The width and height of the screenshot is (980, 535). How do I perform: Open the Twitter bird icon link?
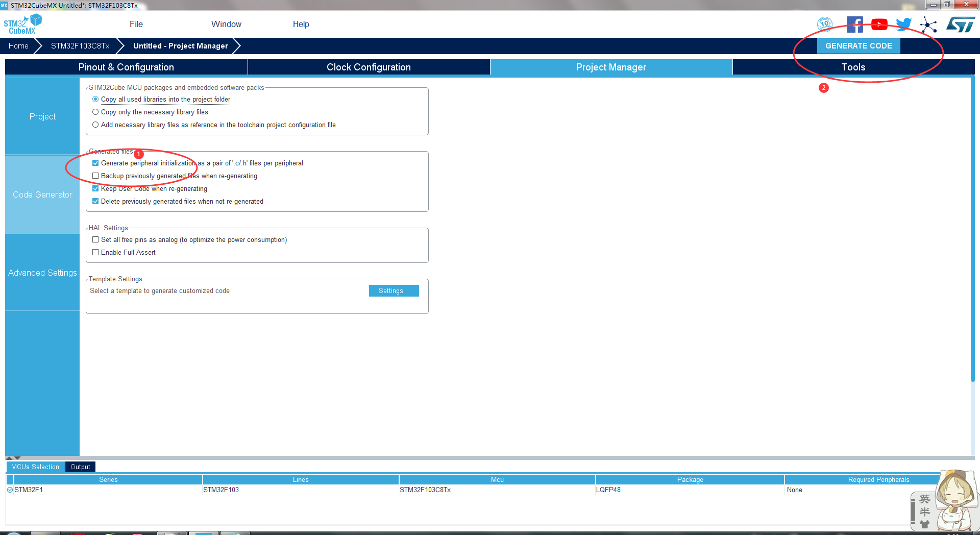click(x=903, y=24)
